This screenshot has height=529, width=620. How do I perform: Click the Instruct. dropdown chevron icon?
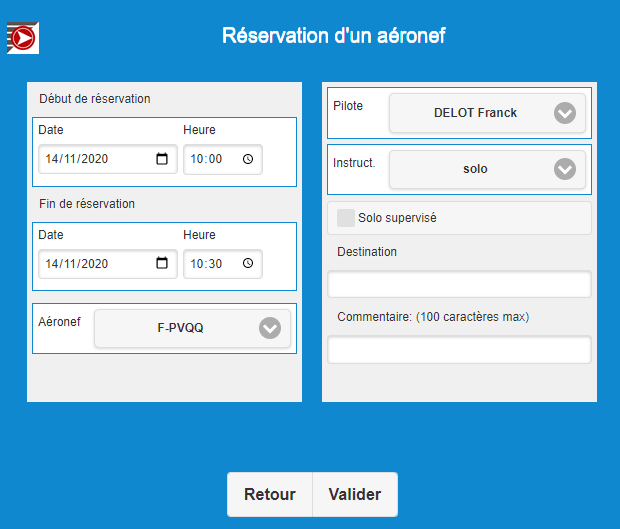[x=565, y=169]
